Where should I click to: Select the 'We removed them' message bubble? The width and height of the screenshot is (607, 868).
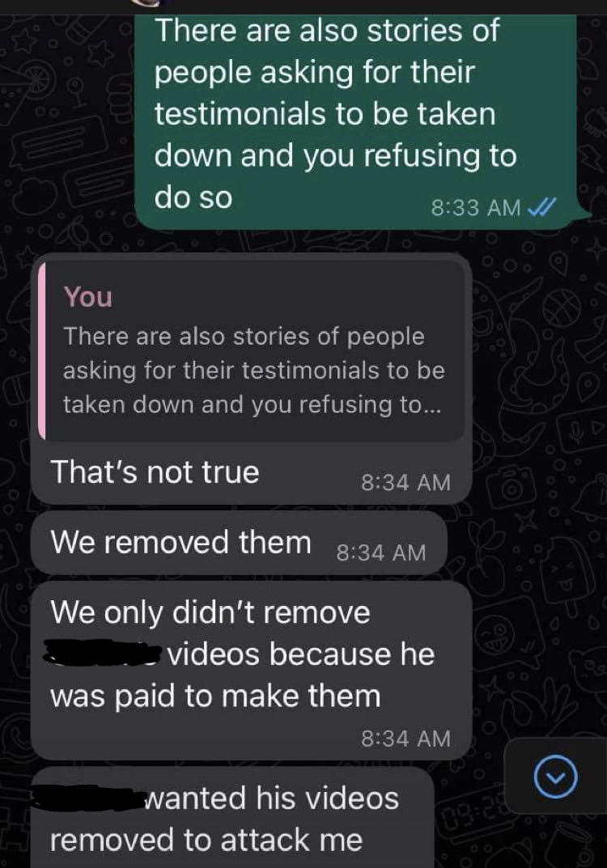[239, 543]
